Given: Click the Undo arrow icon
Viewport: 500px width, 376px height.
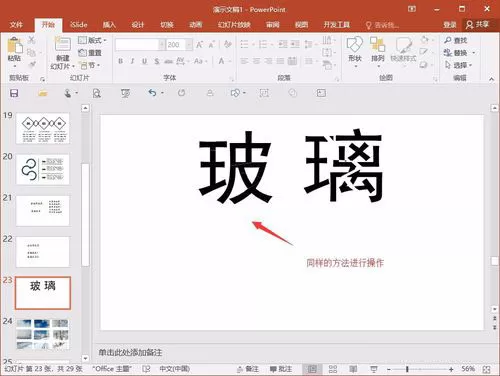Looking at the screenshot, I should click(152, 93).
